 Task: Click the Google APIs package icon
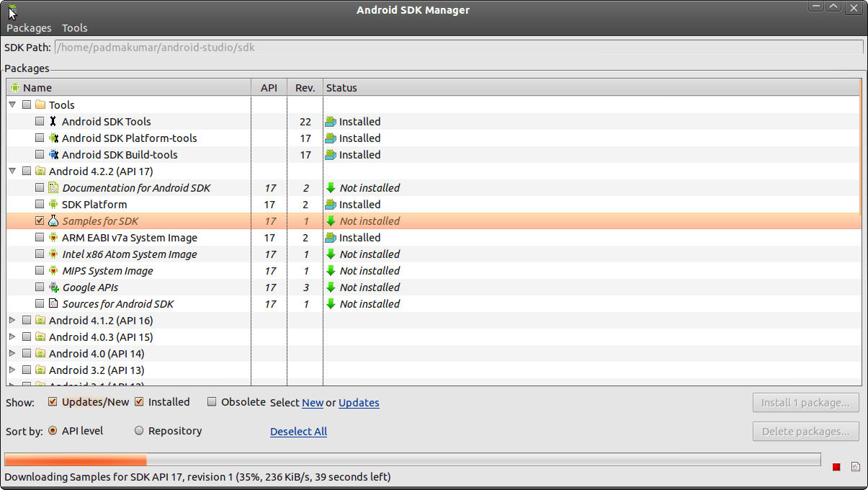tap(53, 288)
